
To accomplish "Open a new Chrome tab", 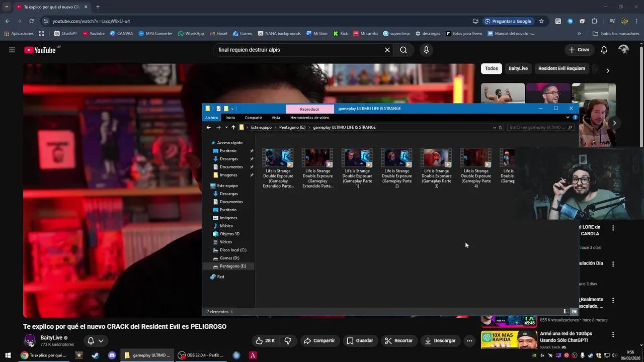I will click(x=98, y=7).
